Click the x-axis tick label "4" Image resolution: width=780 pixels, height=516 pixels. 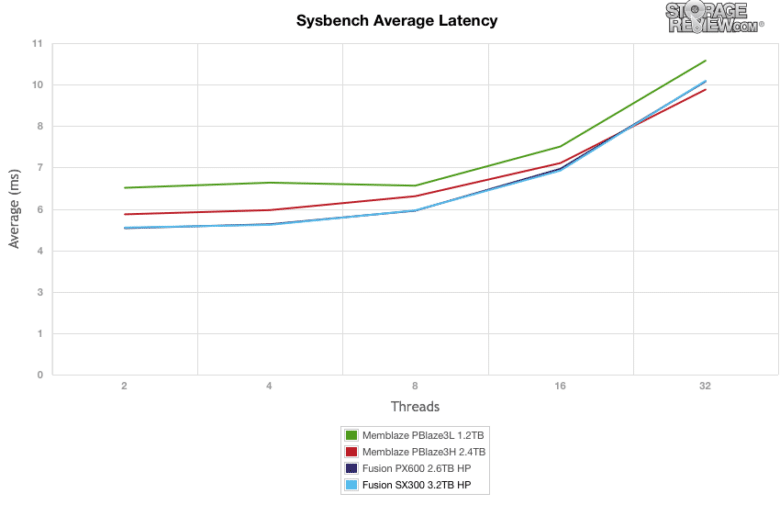[269, 386]
